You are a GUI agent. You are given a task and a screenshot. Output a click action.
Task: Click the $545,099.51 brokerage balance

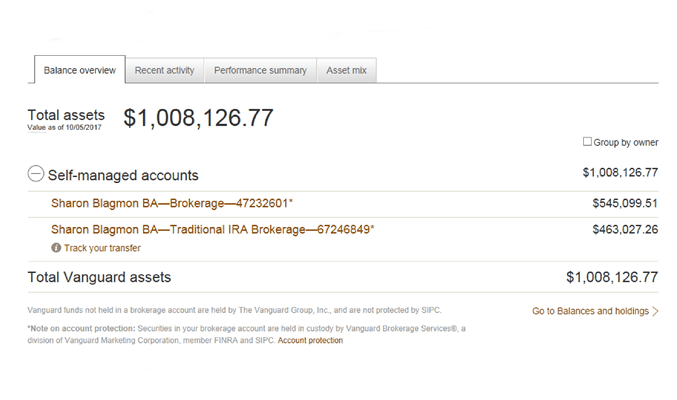[624, 203]
